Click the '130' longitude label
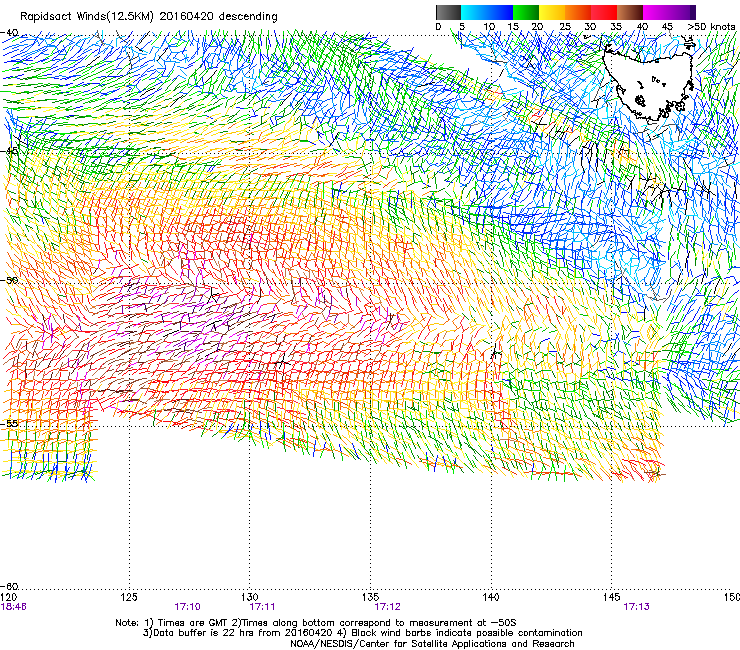 (250, 597)
